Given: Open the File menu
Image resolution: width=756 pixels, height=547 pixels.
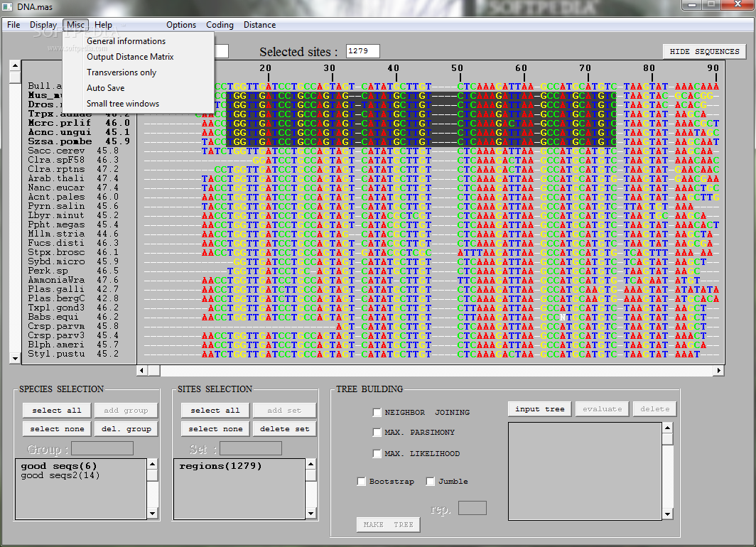Looking at the screenshot, I should coord(13,25).
